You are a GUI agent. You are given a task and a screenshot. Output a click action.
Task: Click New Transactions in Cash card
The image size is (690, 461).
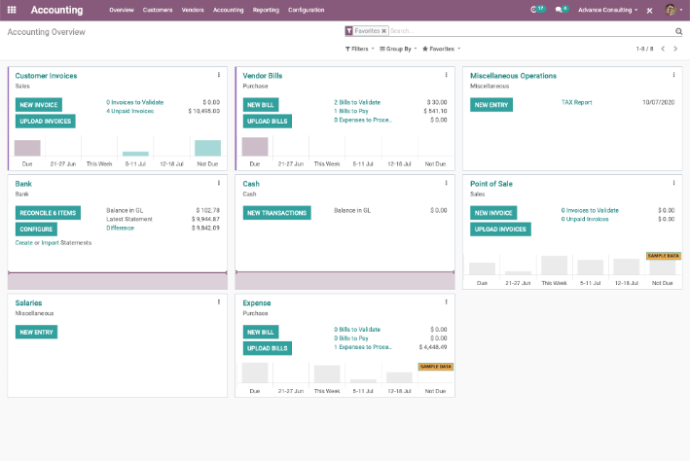[276, 213]
